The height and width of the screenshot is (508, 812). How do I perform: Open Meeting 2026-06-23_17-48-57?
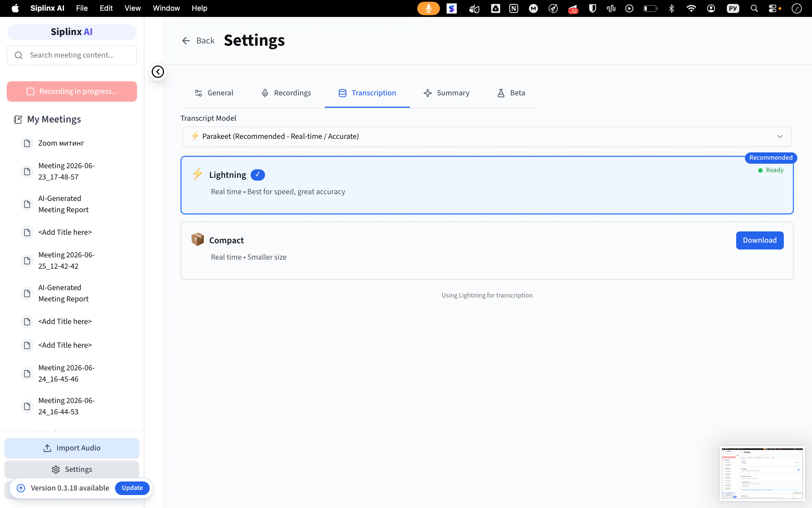67,171
